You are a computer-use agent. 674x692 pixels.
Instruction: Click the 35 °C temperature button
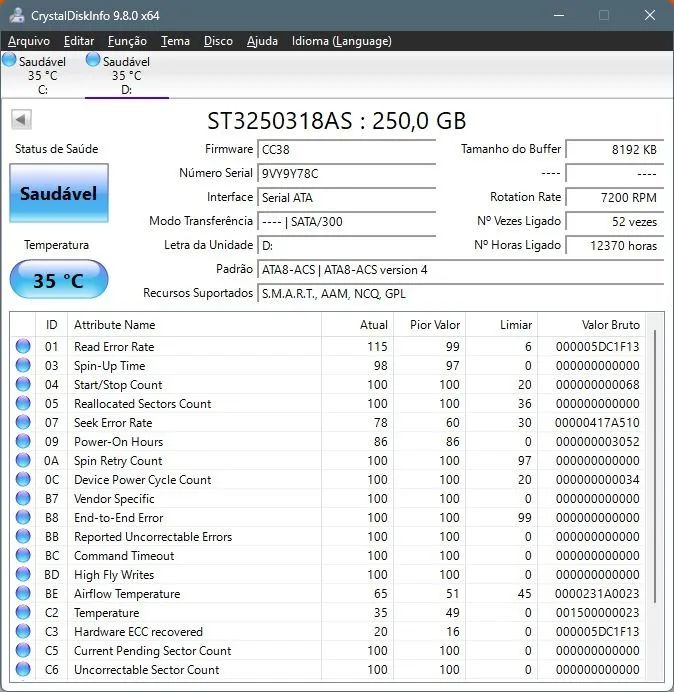click(x=59, y=280)
